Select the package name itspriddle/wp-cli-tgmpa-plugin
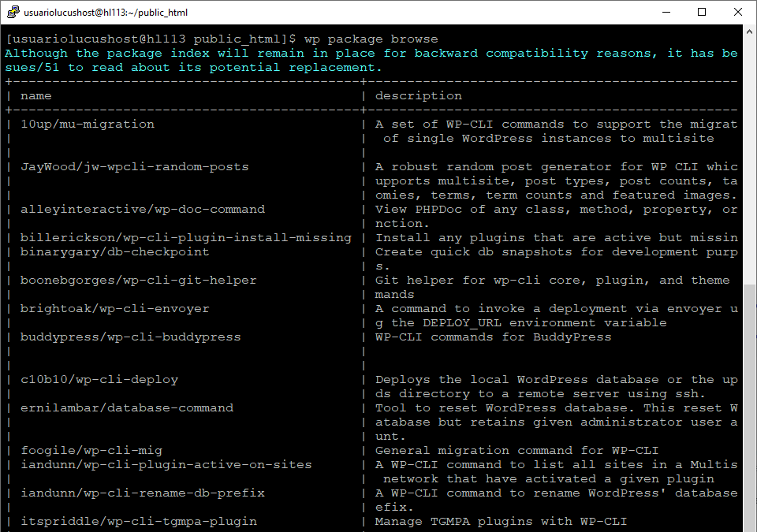 (139, 522)
